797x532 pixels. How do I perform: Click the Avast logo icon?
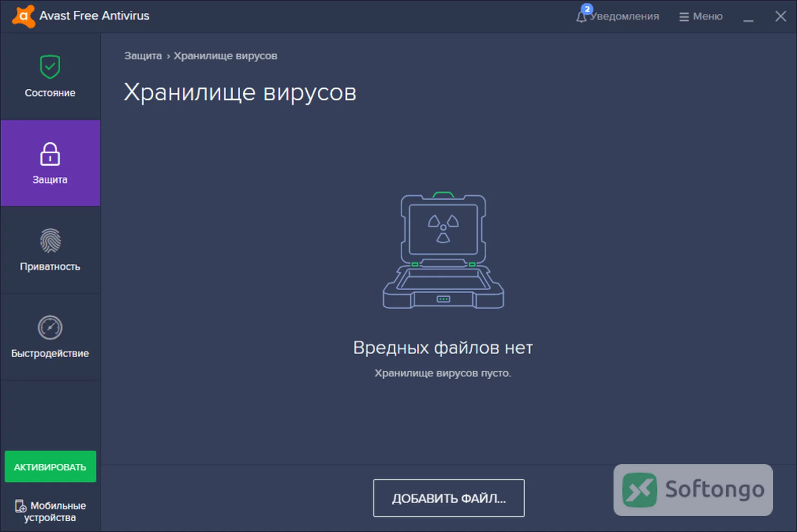click(x=24, y=17)
